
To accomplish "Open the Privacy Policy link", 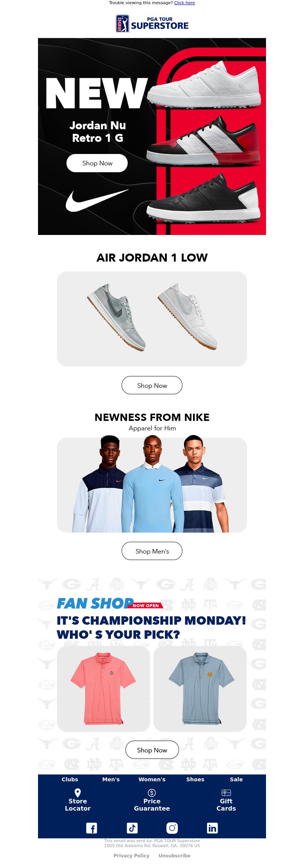I will [131, 855].
